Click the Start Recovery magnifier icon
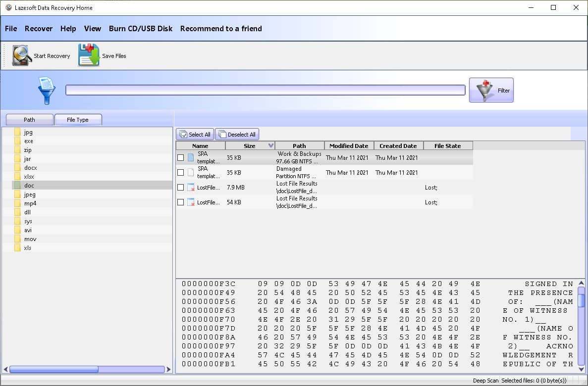Screen dimensions: 588x386 [21, 55]
